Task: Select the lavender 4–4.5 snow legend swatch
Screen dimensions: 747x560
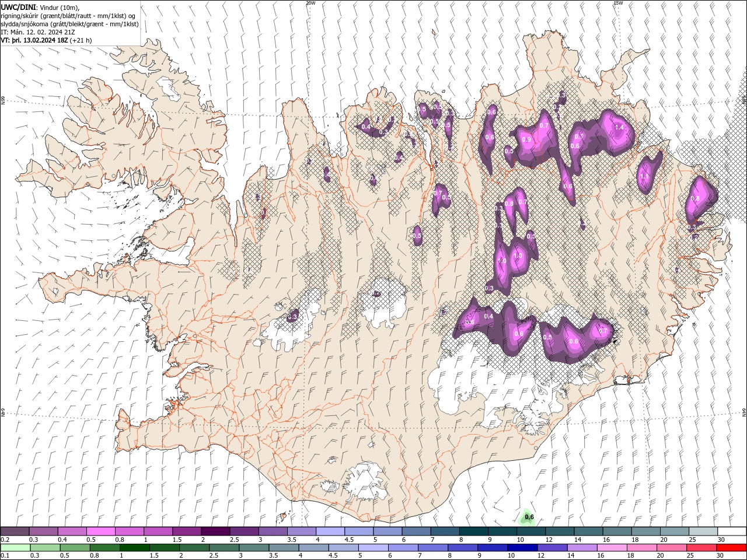Action: 330,531
